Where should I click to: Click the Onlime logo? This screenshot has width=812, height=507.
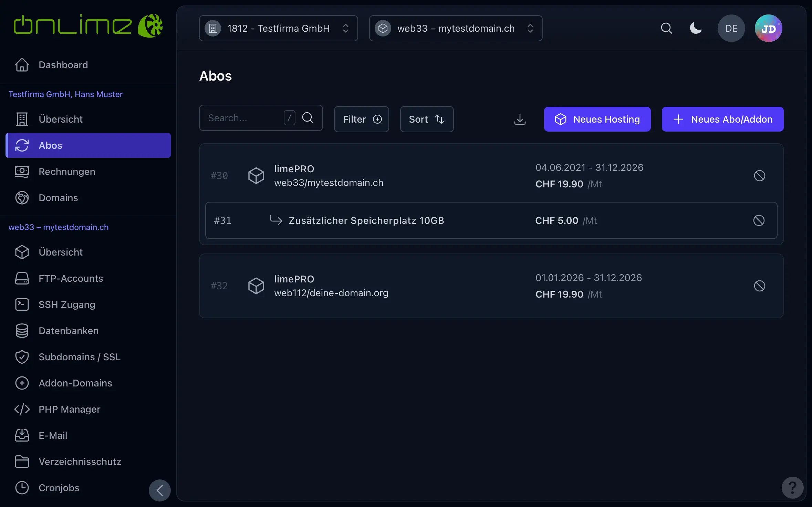[x=88, y=25]
